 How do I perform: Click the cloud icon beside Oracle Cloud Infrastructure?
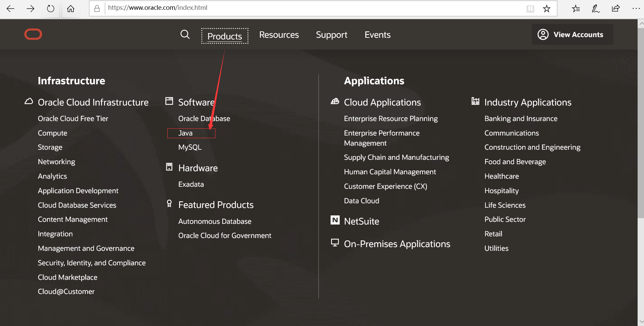[29, 101]
